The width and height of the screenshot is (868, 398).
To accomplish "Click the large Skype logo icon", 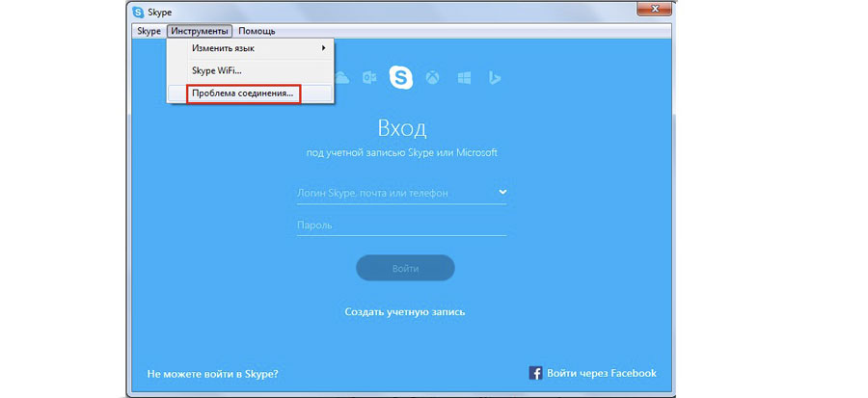I will pos(401,77).
